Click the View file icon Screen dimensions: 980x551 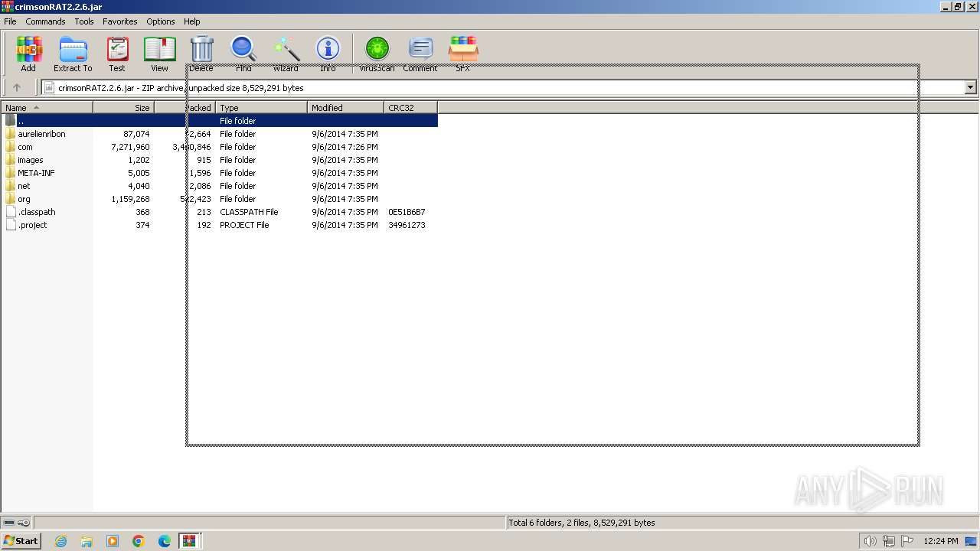pos(159,53)
